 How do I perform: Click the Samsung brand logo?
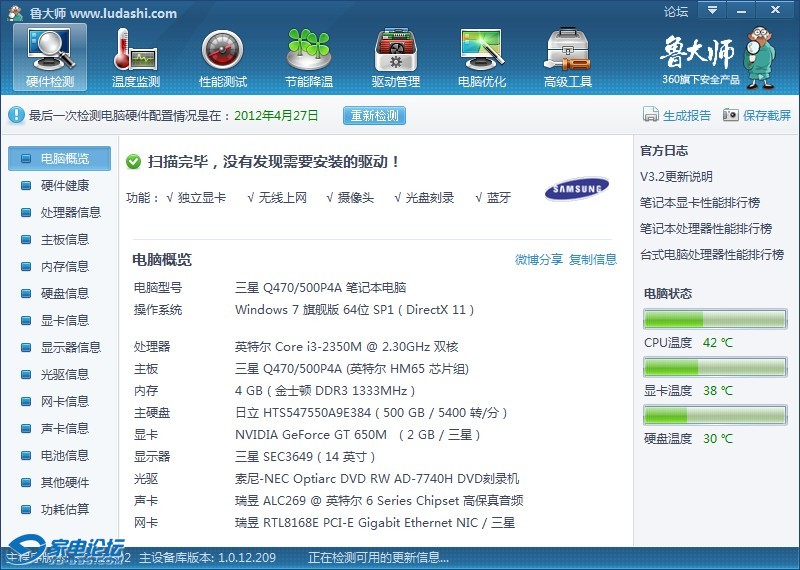577,189
